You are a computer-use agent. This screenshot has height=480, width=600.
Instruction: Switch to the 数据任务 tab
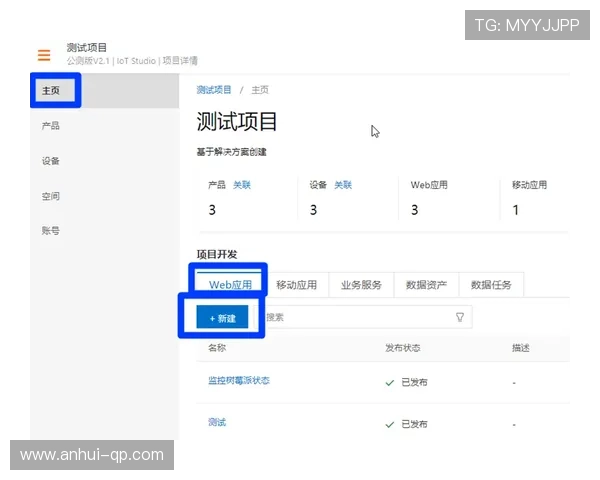point(491,284)
